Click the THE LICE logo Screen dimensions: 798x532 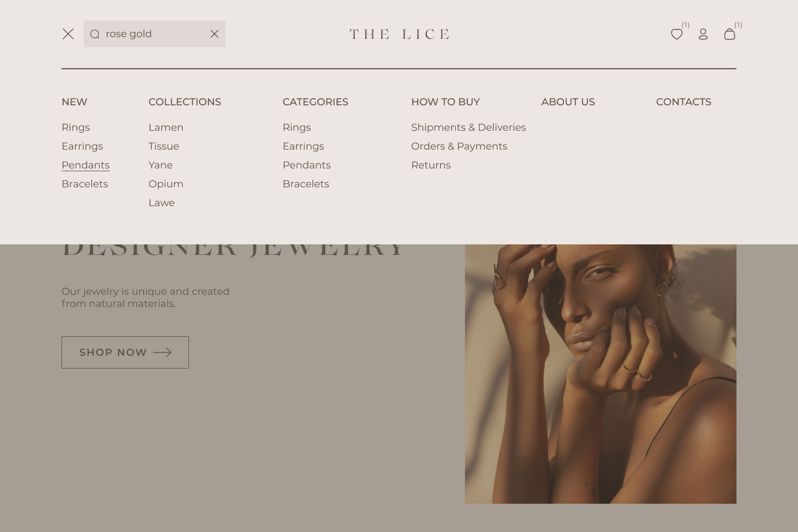click(x=399, y=34)
